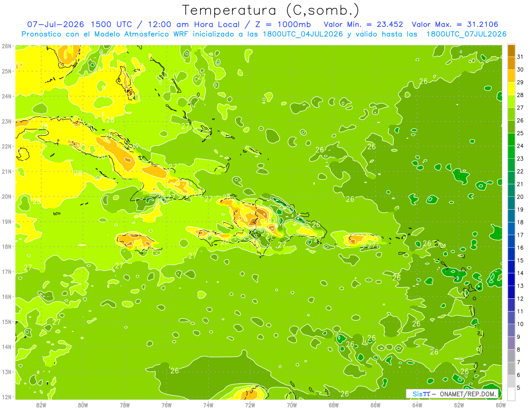
Task: Click the '74W' longitude axis label
Action: (x=208, y=405)
